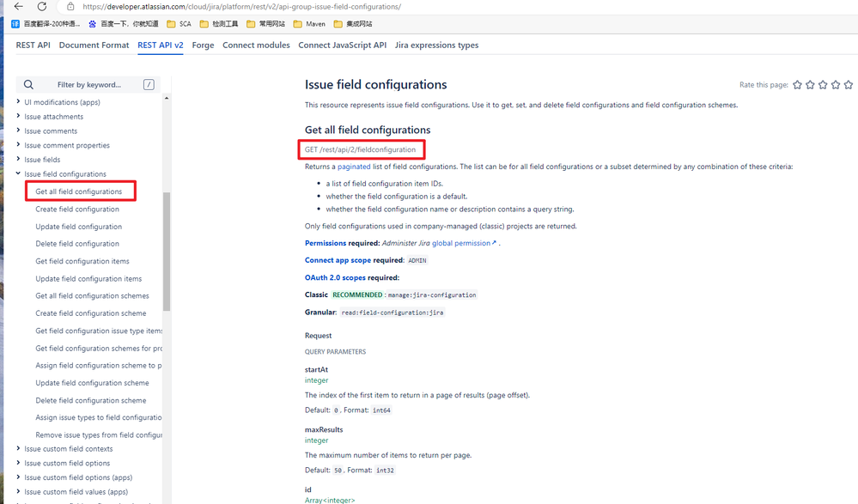Viewport: 858px width, 504px height.
Task: Open the 集成网站 bookmark folder
Action: coord(353,24)
